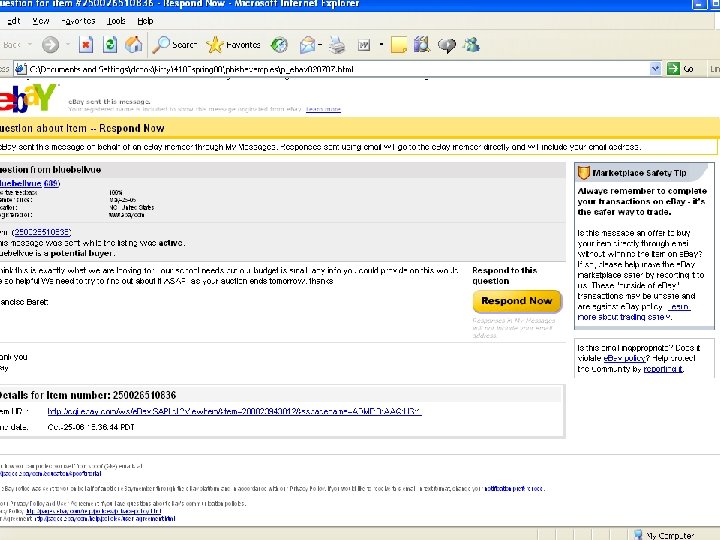Screen dimensions: 720x540
Task: Open the Research books toolbar icon
Action: pos(422,45)
